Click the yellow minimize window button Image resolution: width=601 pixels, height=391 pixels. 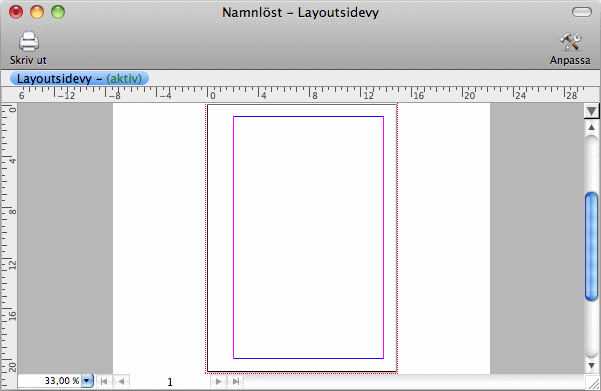(37, 12)
